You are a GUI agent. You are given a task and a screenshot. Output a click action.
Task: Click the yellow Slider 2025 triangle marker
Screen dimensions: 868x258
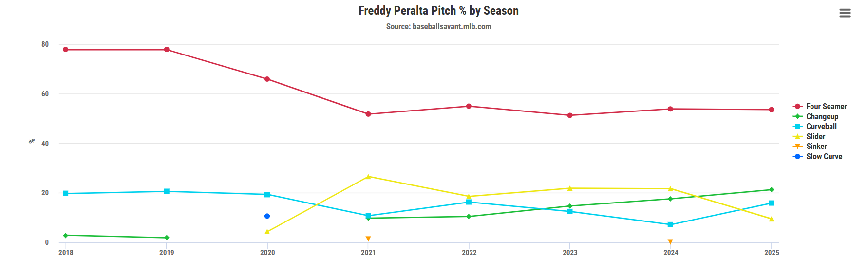click(x=771, y=219)
